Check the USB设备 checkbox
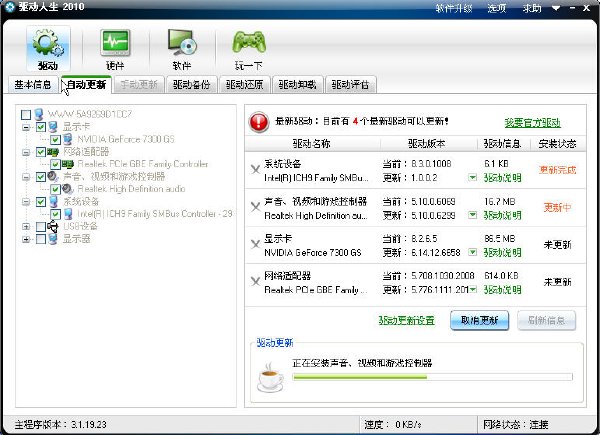 point(41,226)
